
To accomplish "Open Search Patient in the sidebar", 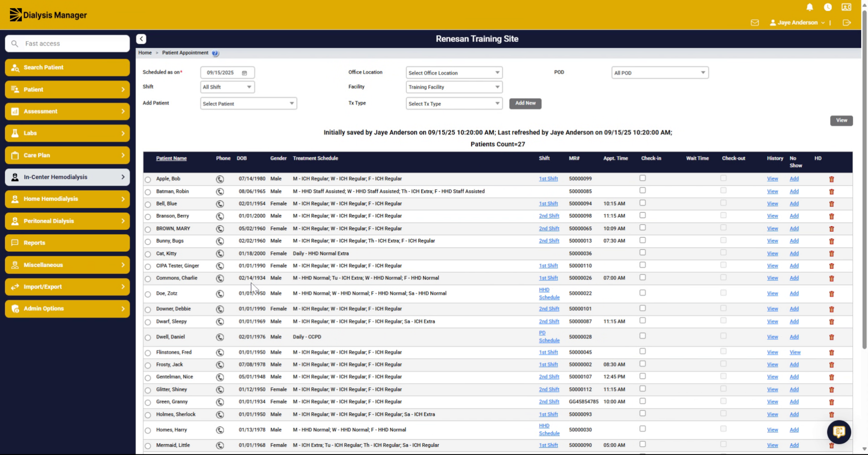I will pyautogui.click(x=67, y=68).
